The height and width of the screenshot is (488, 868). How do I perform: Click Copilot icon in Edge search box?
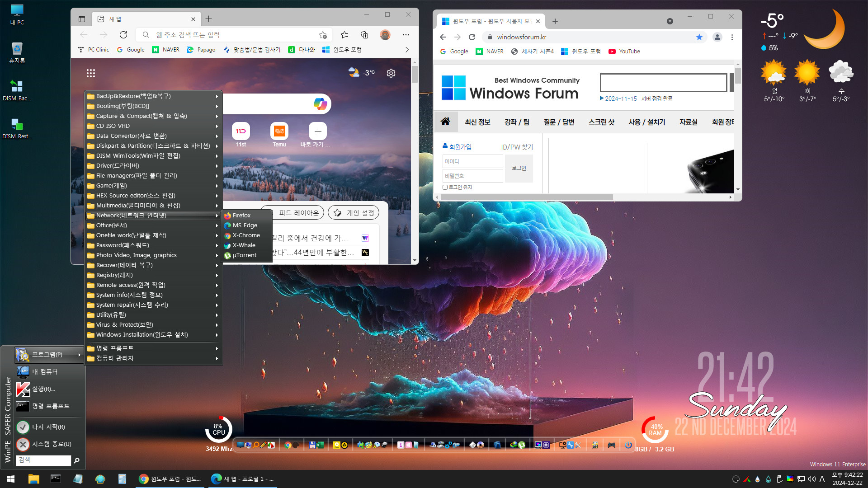[x=321, y=104]
